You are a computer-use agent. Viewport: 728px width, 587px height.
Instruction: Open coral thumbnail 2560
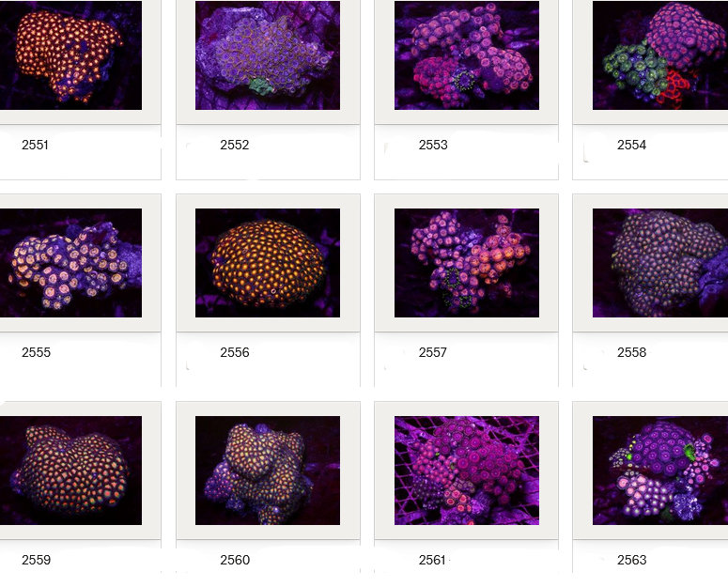[x=268, y=470]
